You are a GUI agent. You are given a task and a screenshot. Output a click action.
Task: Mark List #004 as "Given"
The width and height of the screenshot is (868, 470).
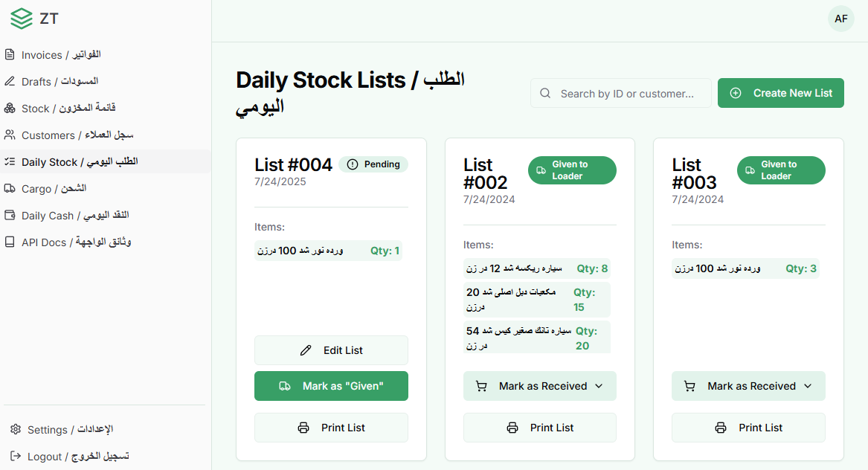point(331,386)
